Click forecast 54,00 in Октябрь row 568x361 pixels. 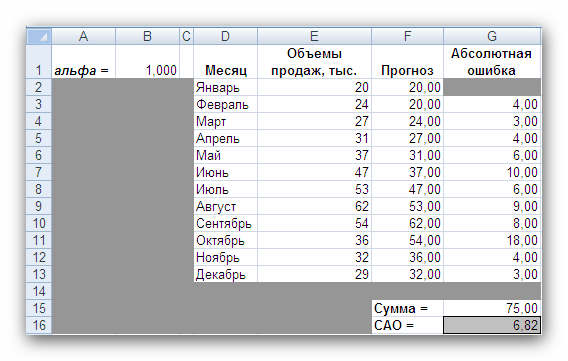pyautogui.click(x=408, y=240)
